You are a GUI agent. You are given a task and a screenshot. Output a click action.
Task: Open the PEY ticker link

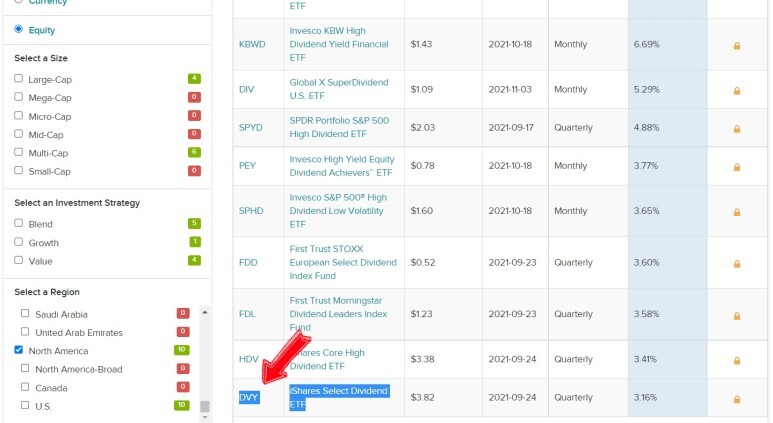pyautogui.click(x=247, y=166)
